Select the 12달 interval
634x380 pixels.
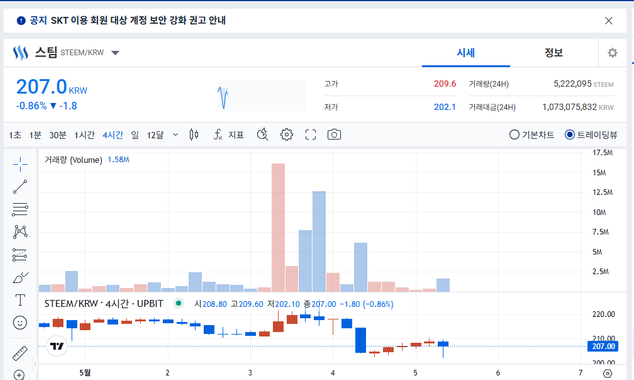155,135
